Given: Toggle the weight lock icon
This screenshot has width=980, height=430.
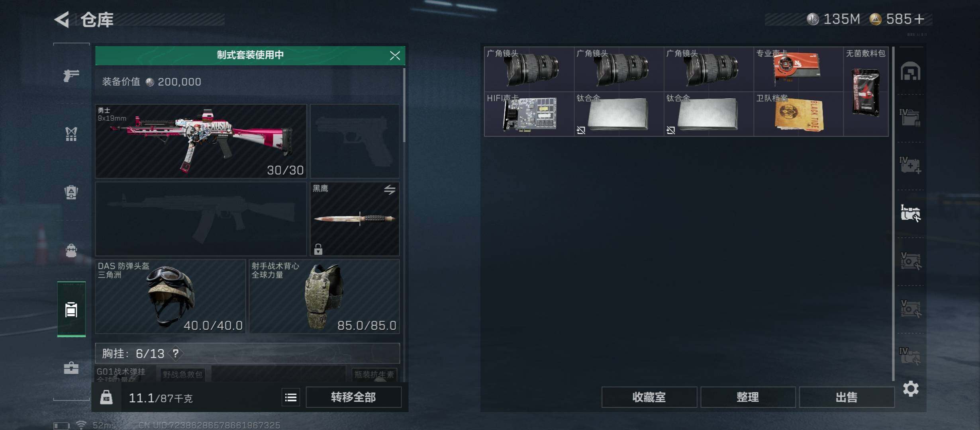Looking at the screenshot, I should (x=106, y=397).
